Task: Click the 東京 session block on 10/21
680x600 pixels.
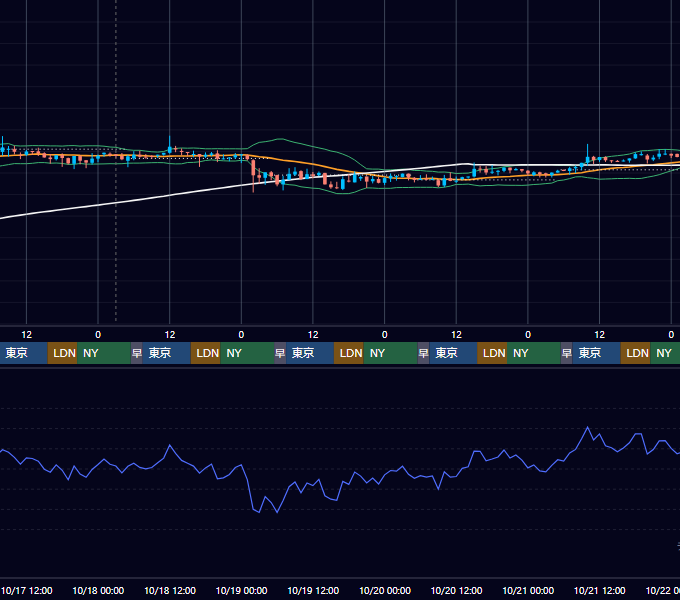Action: point(596,353)
